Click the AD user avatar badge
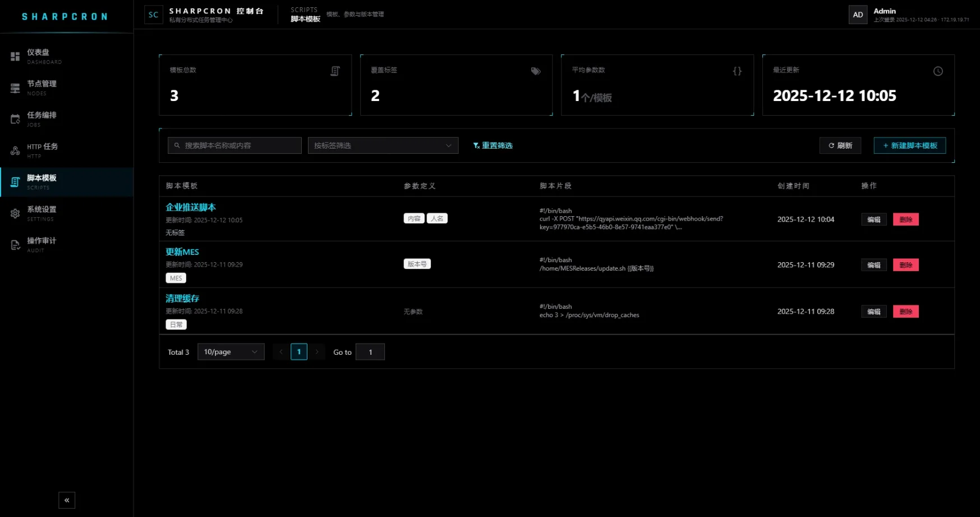 pyautogui.click(x=858, y=15)
